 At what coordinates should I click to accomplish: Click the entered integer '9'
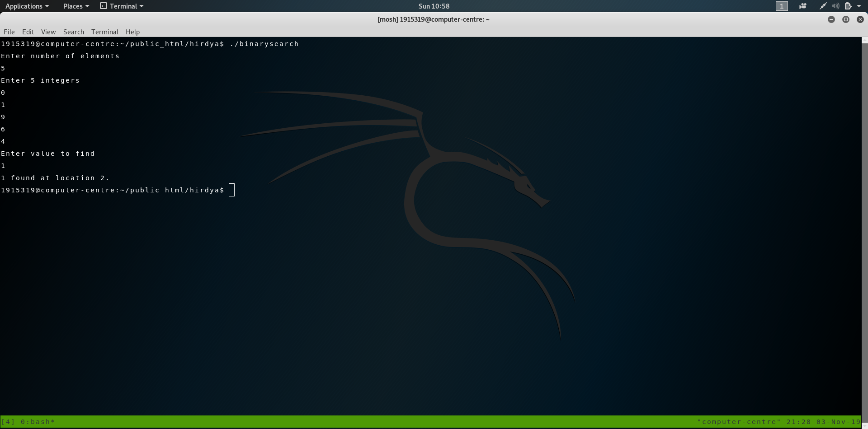(x=3, y=117)
